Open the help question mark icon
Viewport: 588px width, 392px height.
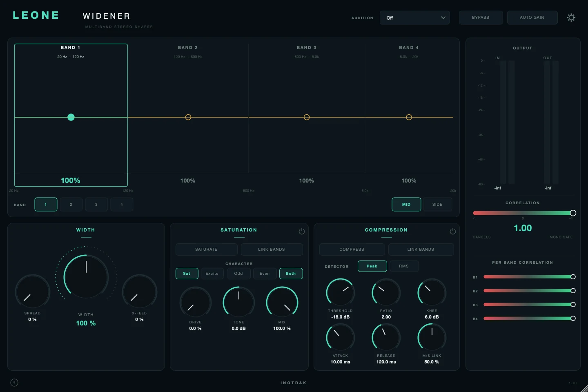pos(14,383)
